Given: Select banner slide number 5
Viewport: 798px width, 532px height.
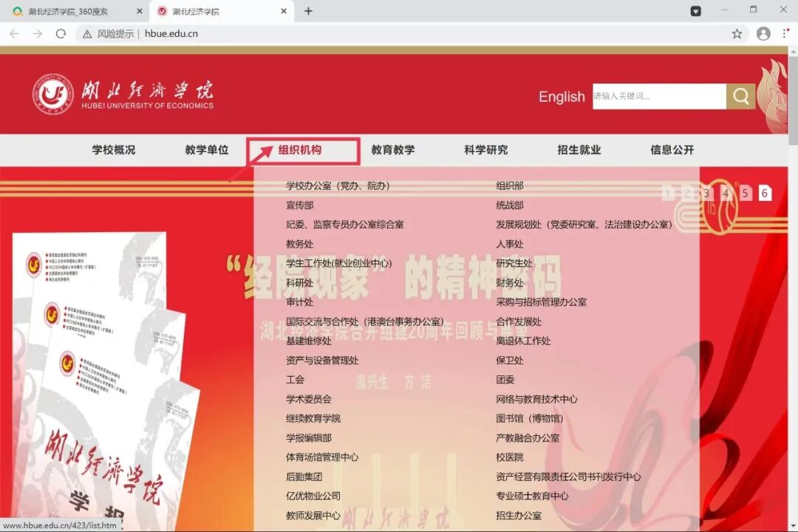Looking at the screenshot, I should click(x=745, y=193).
